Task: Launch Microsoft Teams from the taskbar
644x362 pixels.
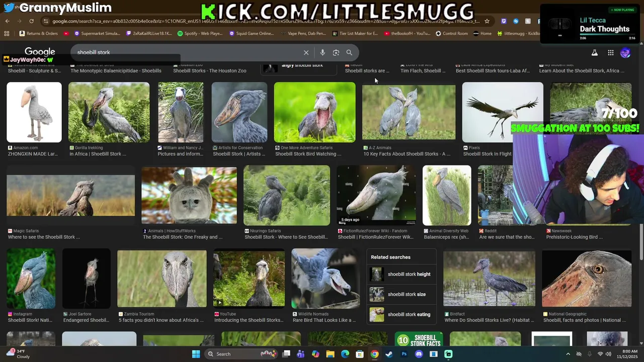Action: 300,354
